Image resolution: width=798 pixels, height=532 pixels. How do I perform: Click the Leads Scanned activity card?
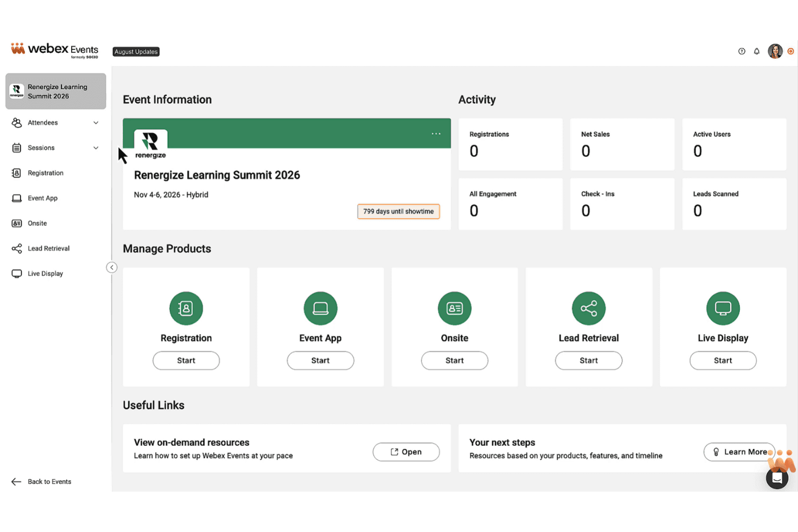[734, 204]
